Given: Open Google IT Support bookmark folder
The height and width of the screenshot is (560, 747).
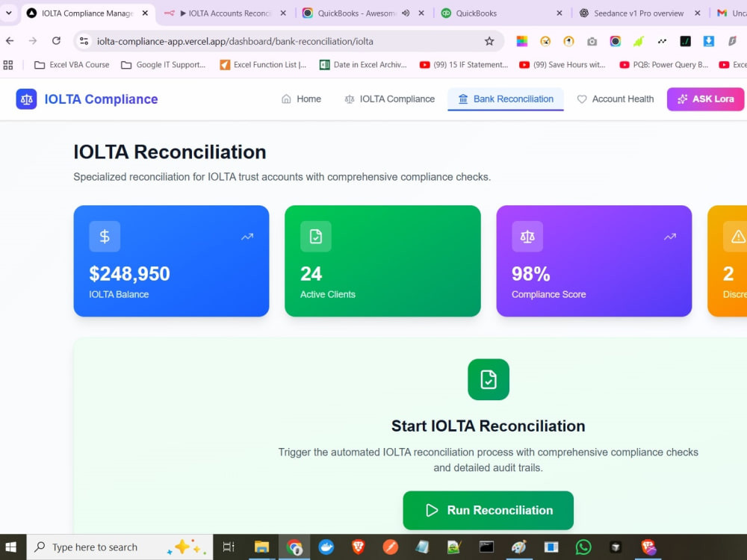Looking at the screenshot, I should [164, 65].
